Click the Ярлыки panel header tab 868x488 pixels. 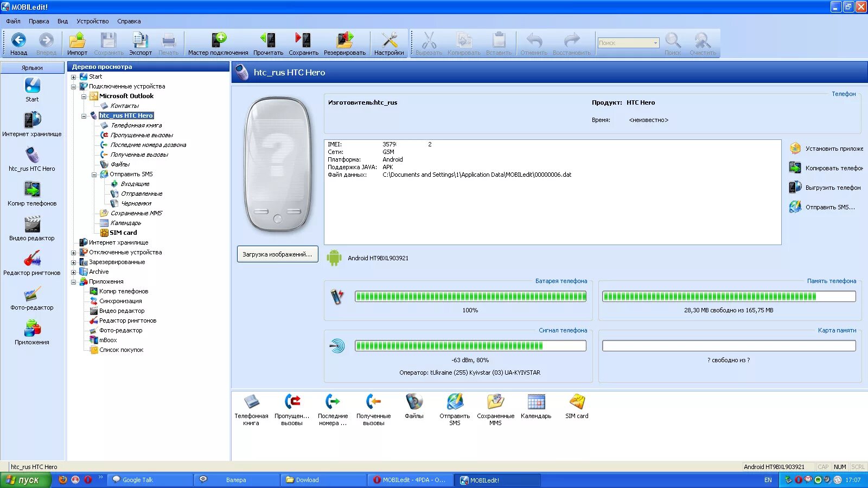click(32, 68)
